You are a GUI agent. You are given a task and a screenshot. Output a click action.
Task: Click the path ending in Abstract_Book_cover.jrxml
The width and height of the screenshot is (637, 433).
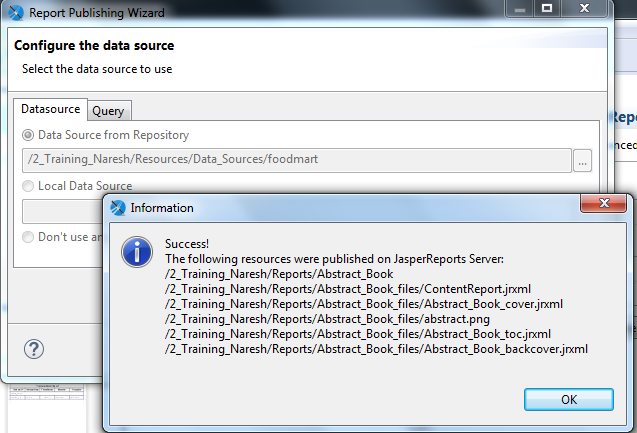tap(364, 304)
